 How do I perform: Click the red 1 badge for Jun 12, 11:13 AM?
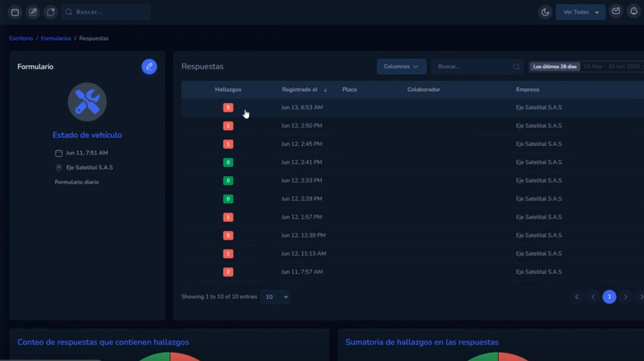pos(228,254)
